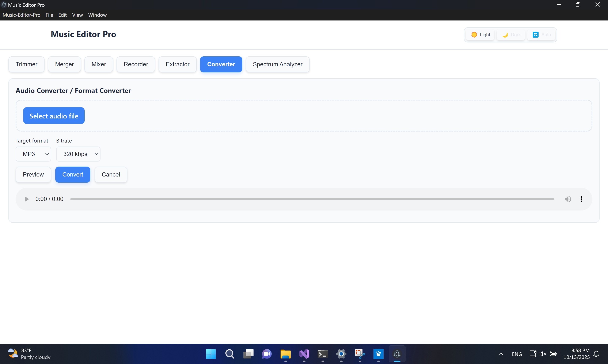Viewport: 608px width, 364px height.
Task: Click the muted volume tray icon
Action: pos(543,354)
